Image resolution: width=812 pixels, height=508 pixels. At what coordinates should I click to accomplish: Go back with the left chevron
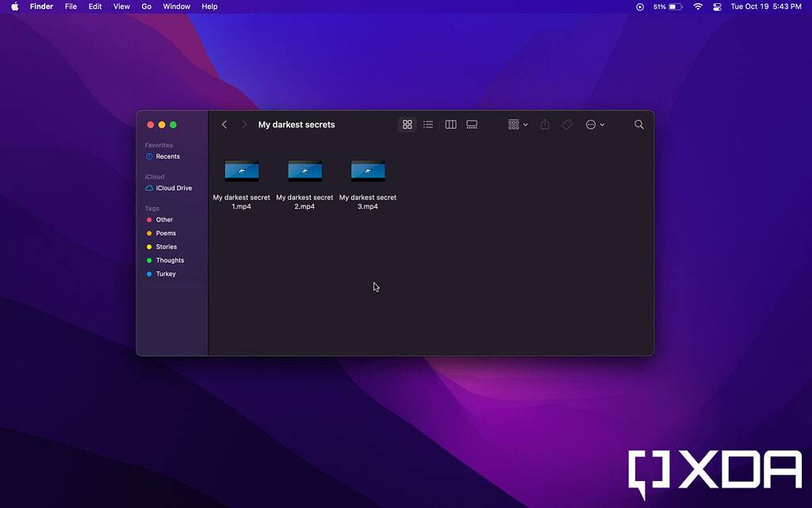(x=224, y=125)
